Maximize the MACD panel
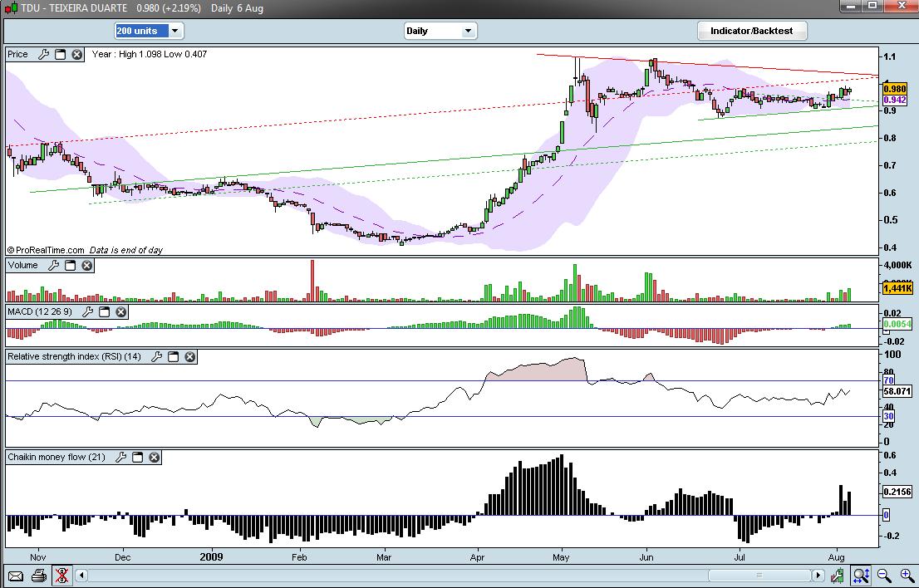The image size is (919, 588). click(104, 311)
